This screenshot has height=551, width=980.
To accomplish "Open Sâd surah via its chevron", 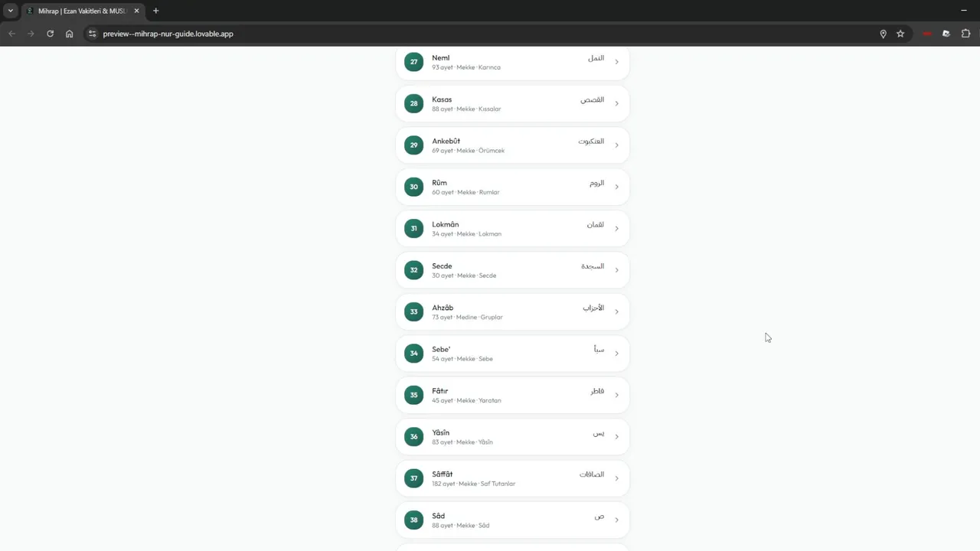I will pyautogui.click(x=616, y=520).
